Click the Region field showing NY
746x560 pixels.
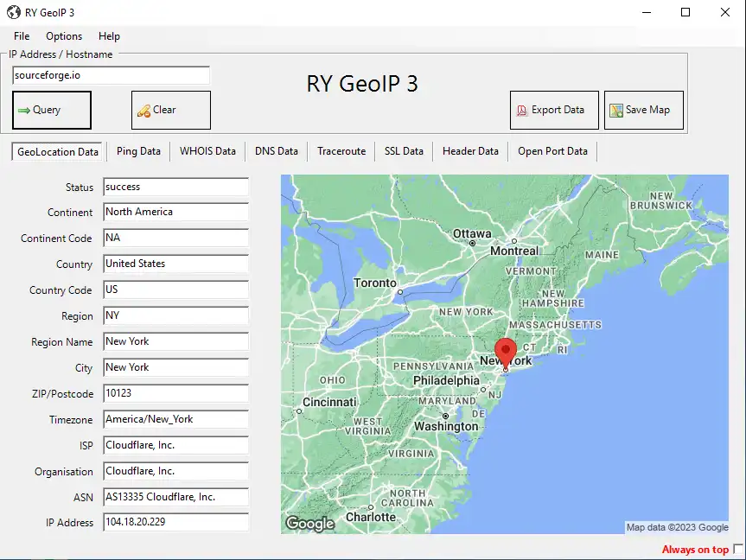click(x=175, y=315)
